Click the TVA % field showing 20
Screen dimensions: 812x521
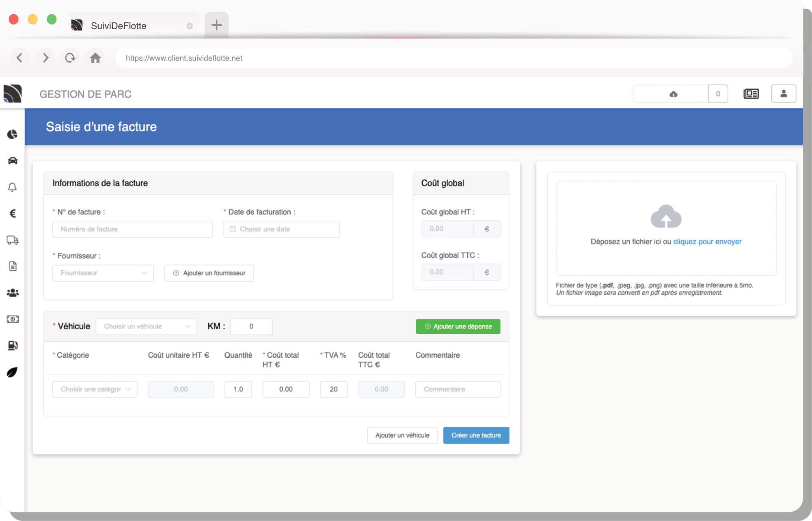click(x=334, y=389)
